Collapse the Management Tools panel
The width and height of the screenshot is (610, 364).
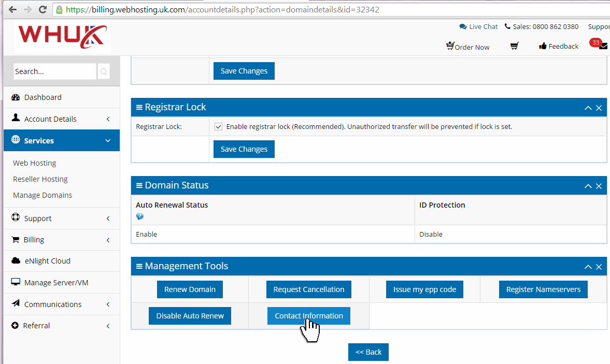click(x=588, y=267)
